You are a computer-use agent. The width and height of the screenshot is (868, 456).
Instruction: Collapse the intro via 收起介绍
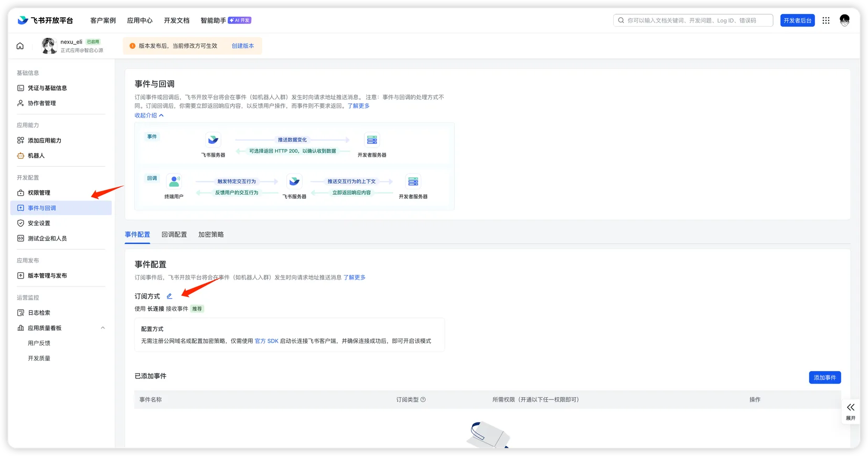click(x=149, y=115)
